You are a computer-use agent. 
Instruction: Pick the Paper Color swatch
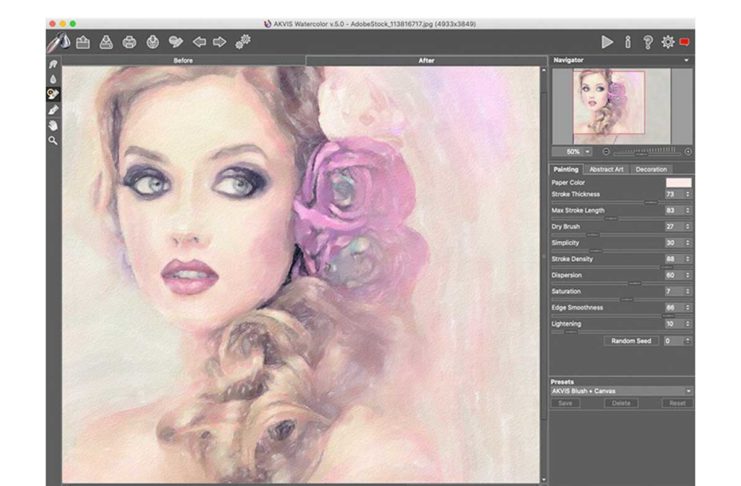click(x=679, y=182)
